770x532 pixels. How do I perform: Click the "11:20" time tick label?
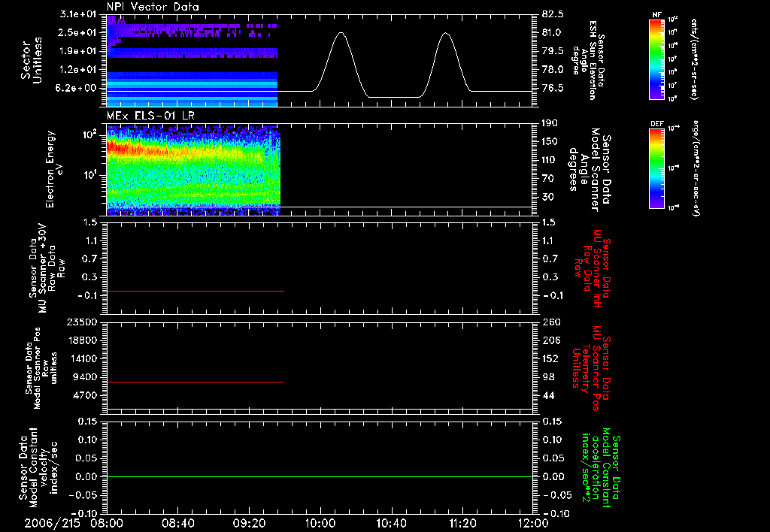462,523
